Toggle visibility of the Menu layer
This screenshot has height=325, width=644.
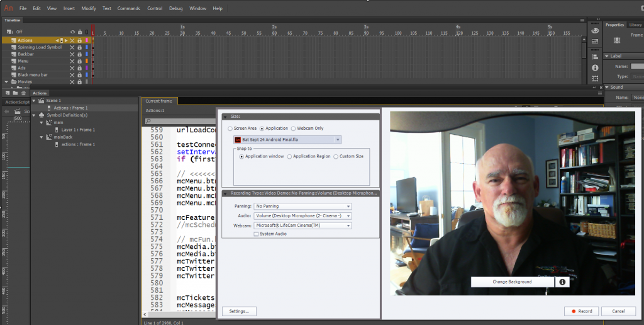click(72, 61)
